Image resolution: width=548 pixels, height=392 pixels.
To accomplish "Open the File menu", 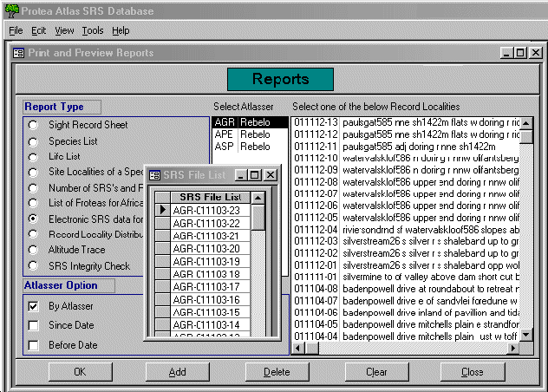I will [x=16, y=30].
